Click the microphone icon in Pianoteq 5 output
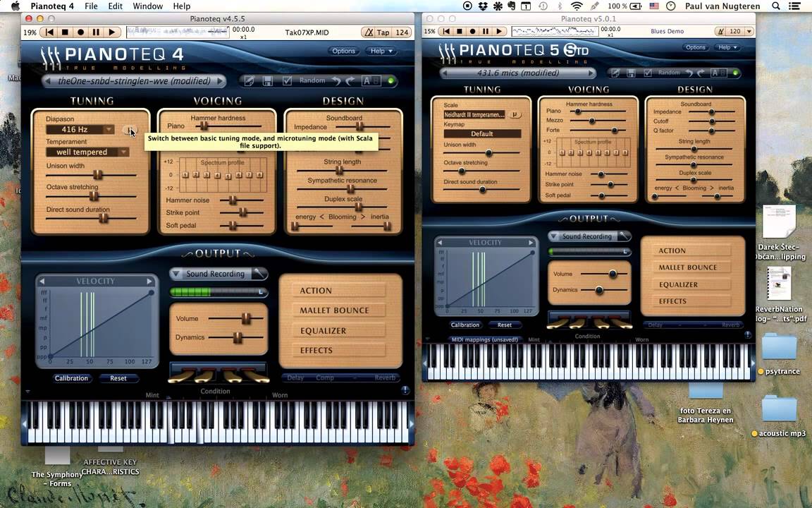The height and width of the screenshot is (508, 812). [625, 236]
